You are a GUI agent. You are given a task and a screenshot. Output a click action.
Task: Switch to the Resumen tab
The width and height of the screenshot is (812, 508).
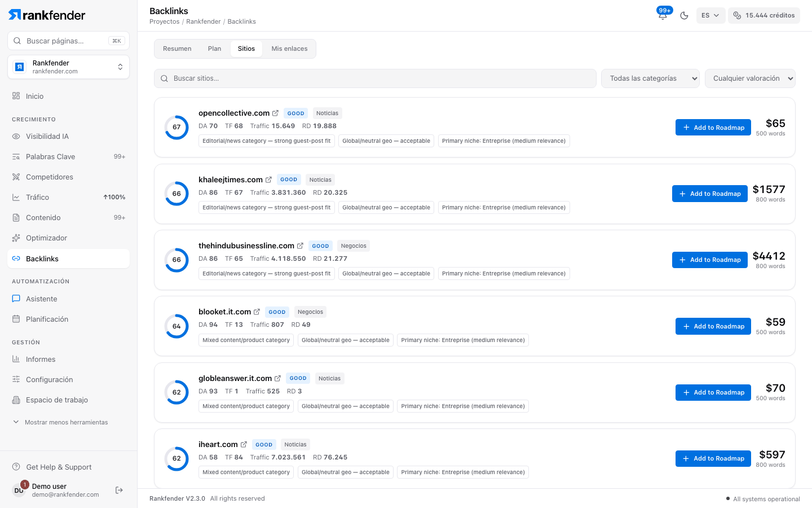point(177,49)
